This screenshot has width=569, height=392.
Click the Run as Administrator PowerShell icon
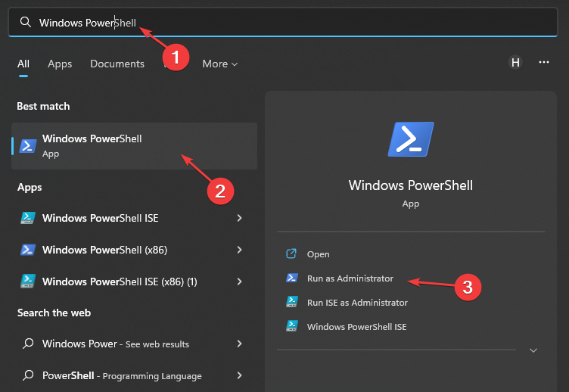click(292, 278)
